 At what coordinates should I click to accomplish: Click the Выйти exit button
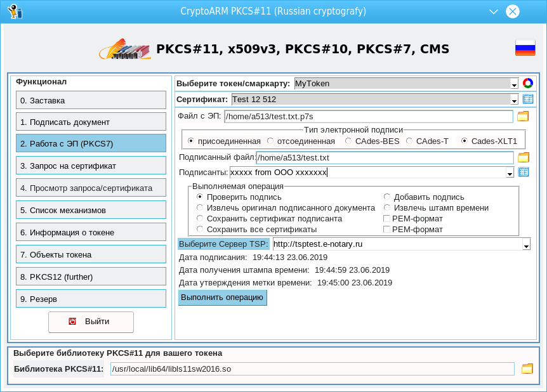click(x=91, y=322)
